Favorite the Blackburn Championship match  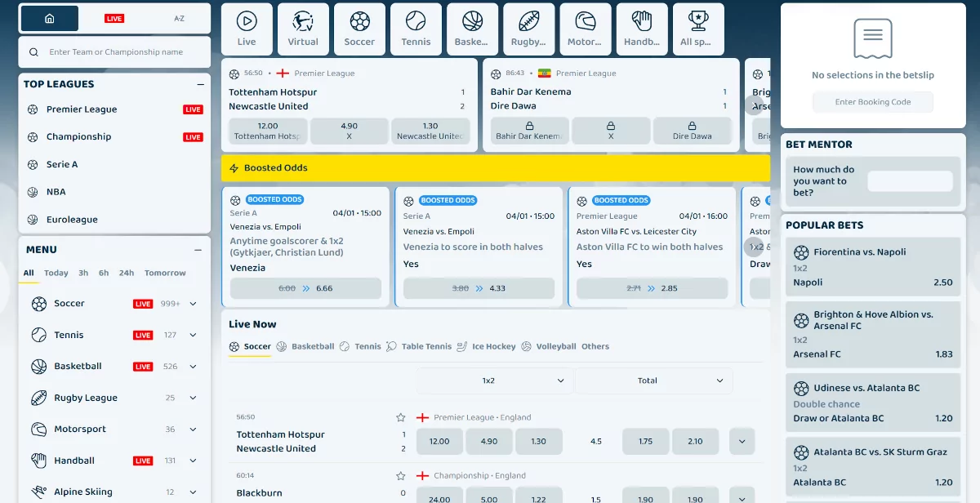[400, 475]
